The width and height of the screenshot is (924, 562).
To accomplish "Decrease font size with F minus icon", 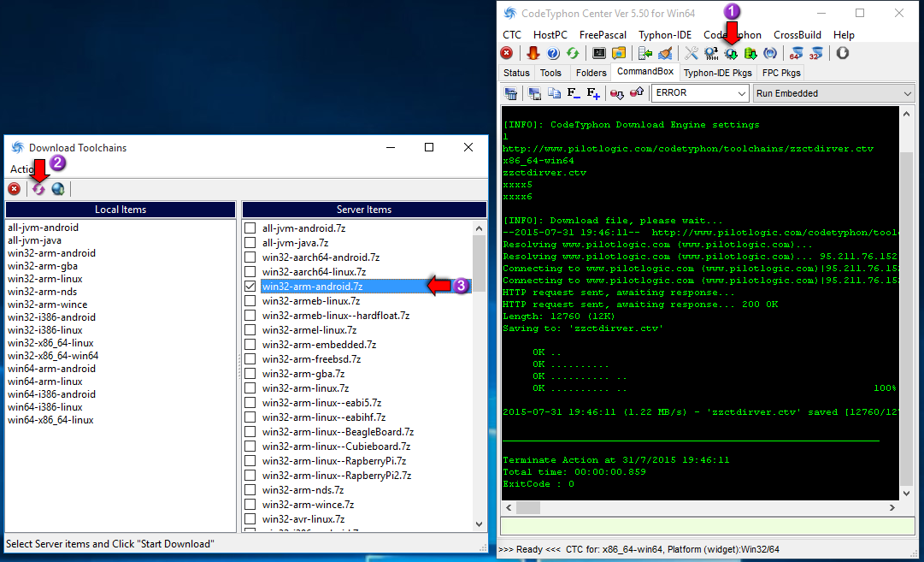I will pos(574,93).
